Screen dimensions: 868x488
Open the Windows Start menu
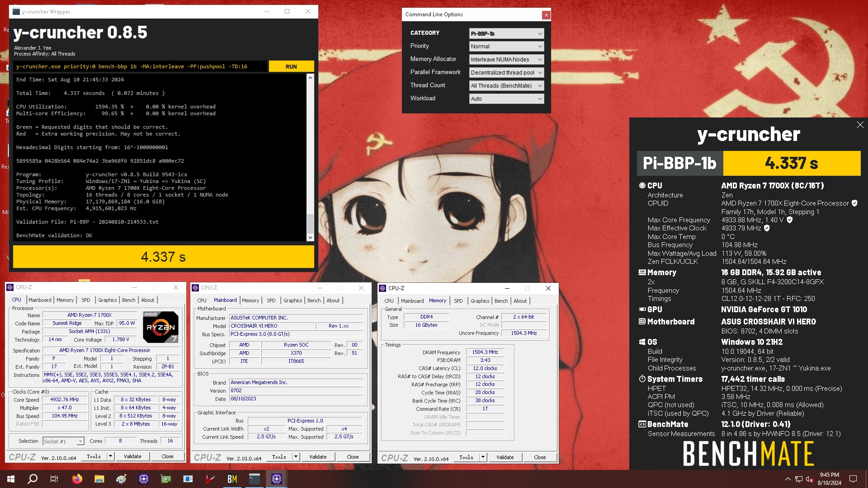tap(11, 479)
